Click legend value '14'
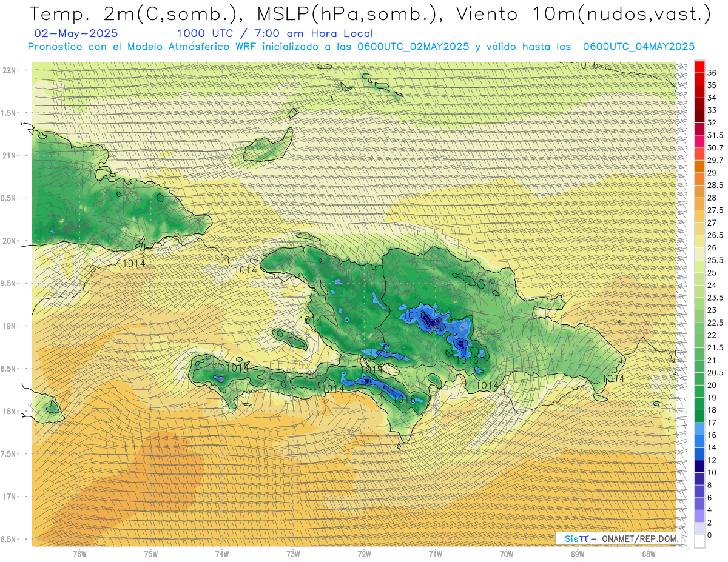Screen dimensions: 728x562 click(712, 447)
